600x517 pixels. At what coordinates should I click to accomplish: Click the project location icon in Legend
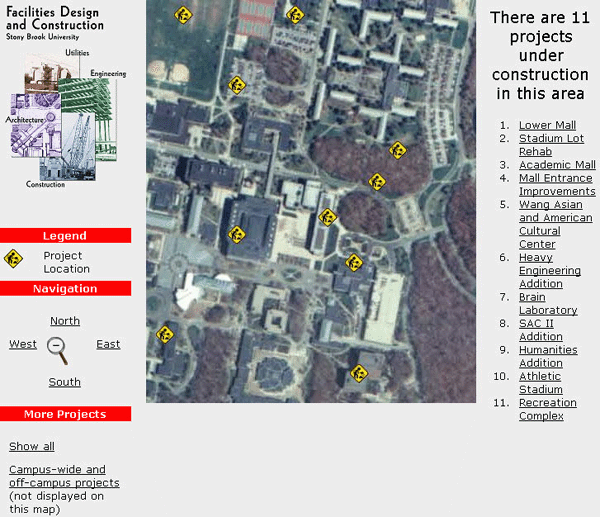[x=14, y=260]
